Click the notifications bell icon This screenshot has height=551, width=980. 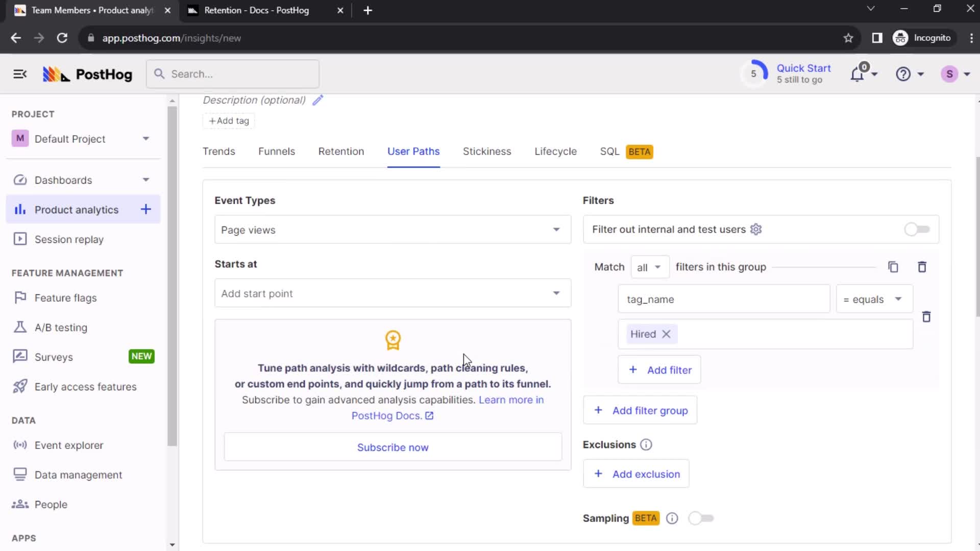tap(861, 74)
